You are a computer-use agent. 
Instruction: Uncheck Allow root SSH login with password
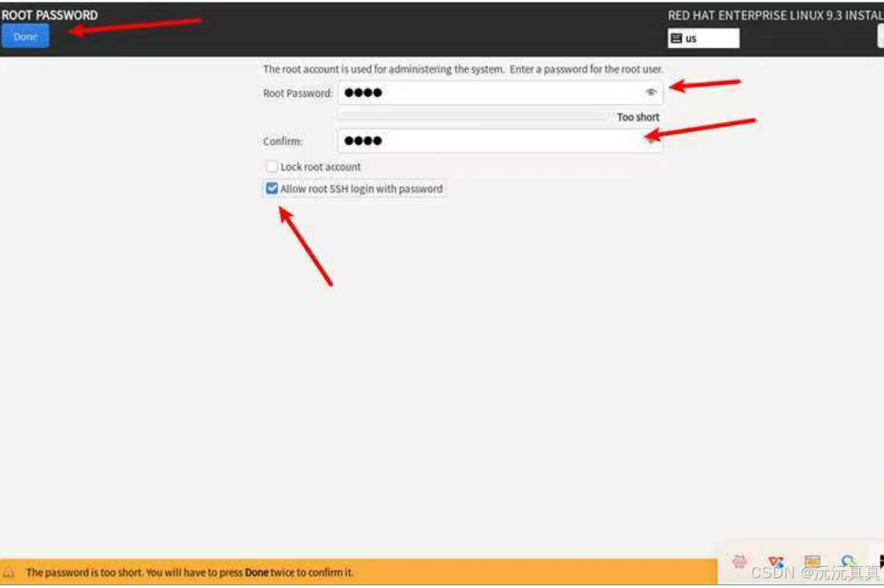pyautogui.click(x=272, y=189)
